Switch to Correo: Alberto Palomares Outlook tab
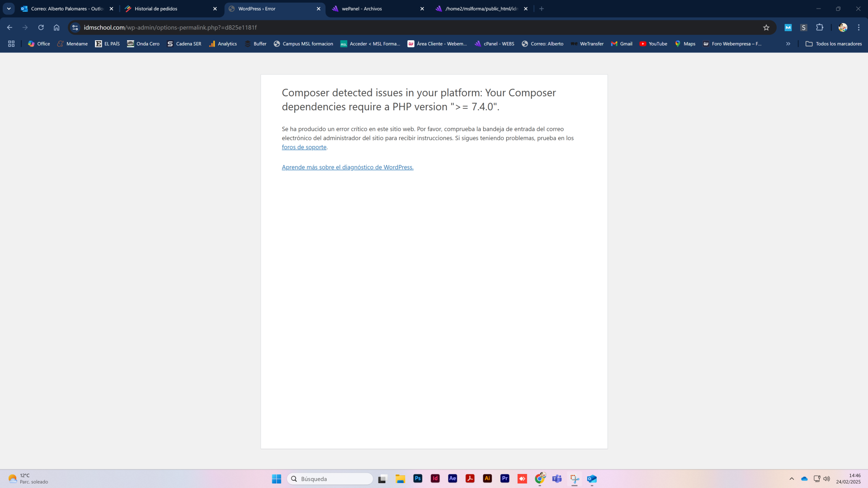The width and height of the screenshot is (868, 488). (67, 9)
